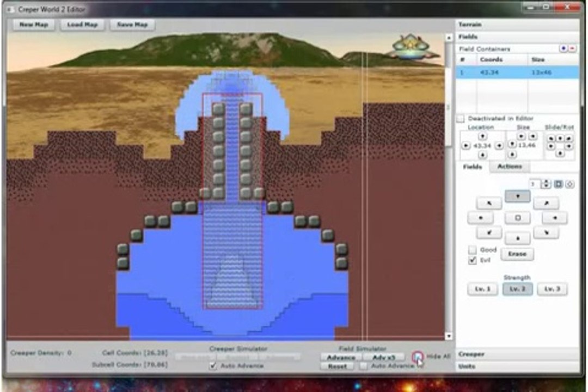The image size is (588, 392).
Task: Select the lower-left diagonal field direction button
Action: (x=489, y=232)
